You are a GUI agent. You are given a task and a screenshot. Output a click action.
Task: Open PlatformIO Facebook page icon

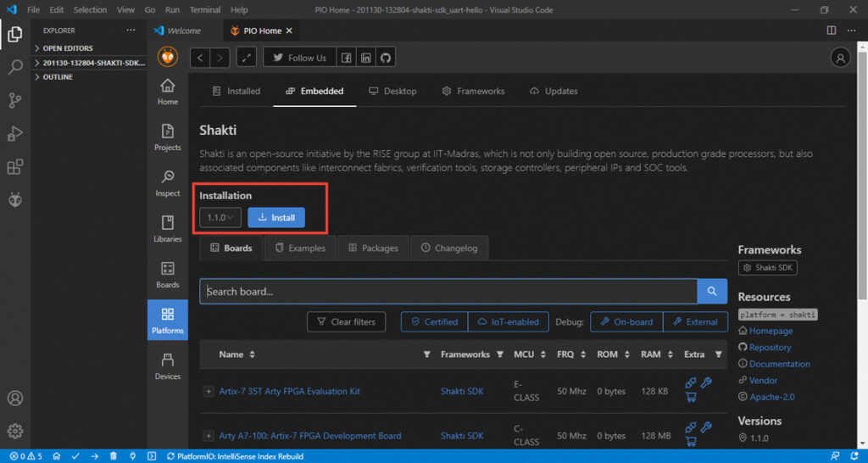[346, 58]
